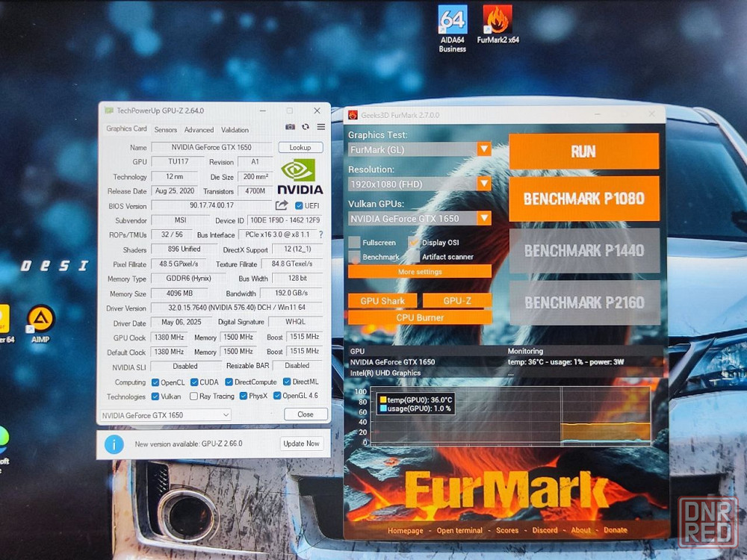
Task: Enable the Ray Tracing checkbox
Action: [193, 396]
